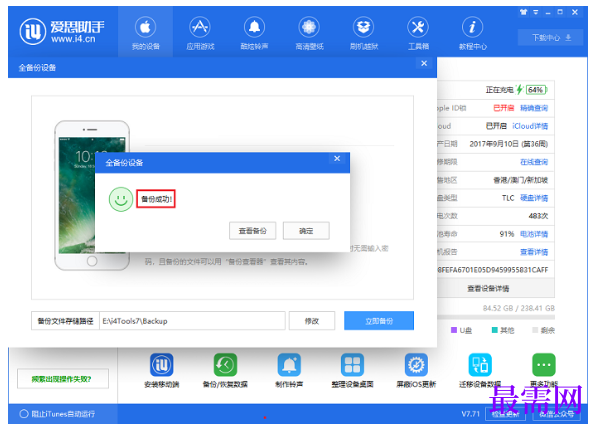Screen dimensions: 601x431
Task: Open the 整理设备桌面 icon
Action: pyautogui.click(x=352, y=370)
